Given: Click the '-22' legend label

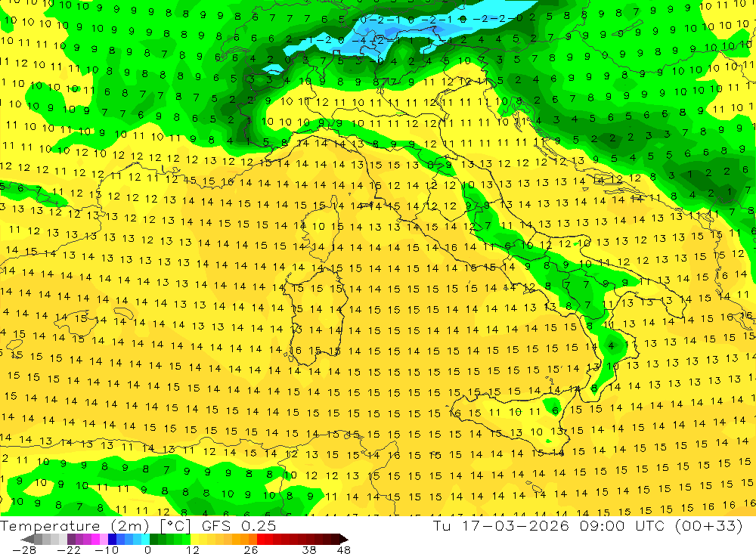Looking at the screenshot, I should click(x=69, y=549).
